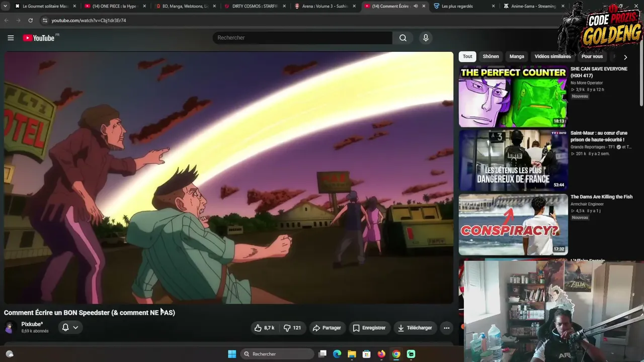The height and width of the screenshot is (362, 644).
Task: Go back in browser history
Action: (x=6, y=20)
